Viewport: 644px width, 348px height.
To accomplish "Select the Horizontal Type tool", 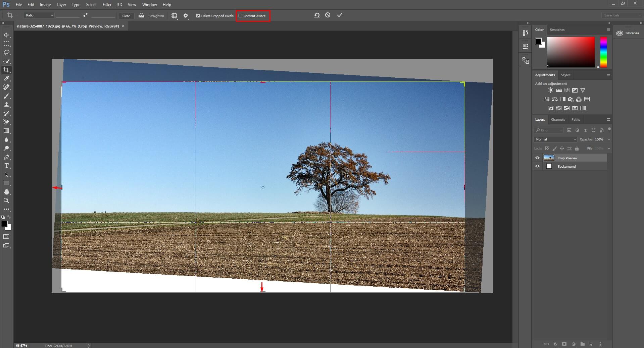I will (x=6, y=166).
